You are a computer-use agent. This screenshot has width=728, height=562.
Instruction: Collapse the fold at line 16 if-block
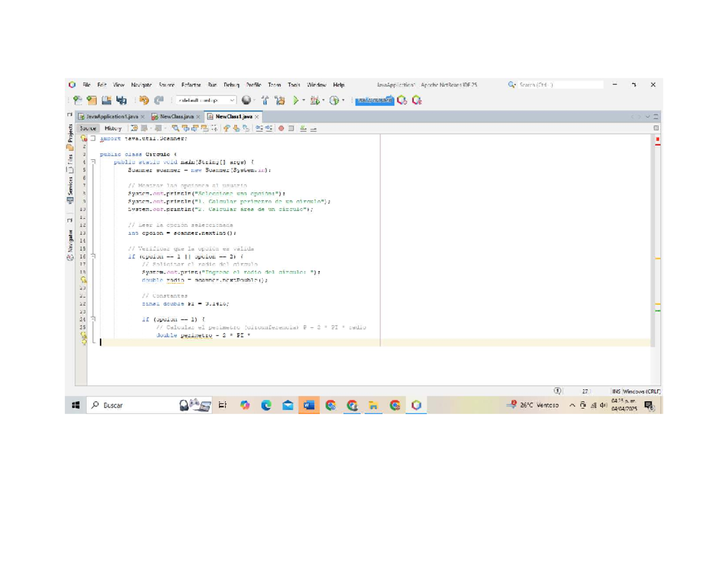click(94, 257)
